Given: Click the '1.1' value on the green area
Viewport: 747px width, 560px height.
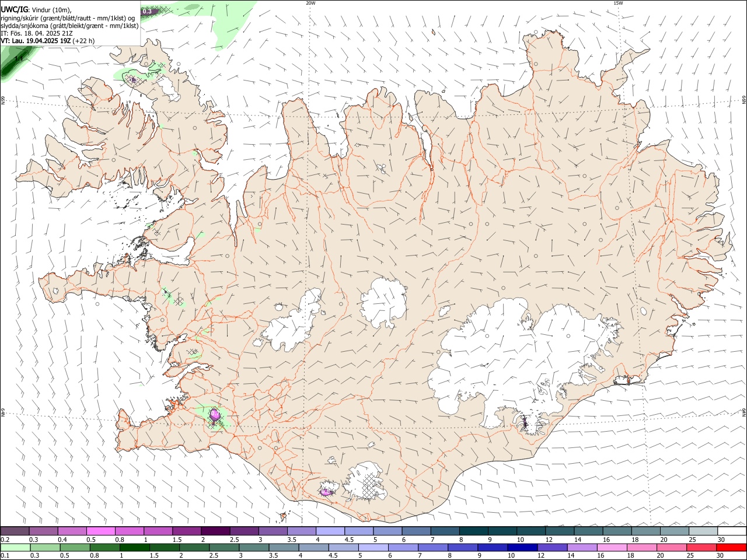Looking at the screenshot, I should tap(19, 58).
